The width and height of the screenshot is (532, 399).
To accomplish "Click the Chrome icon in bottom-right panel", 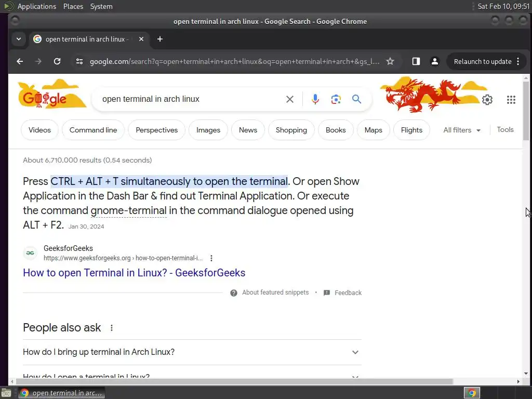I will (x=472, y=393).
